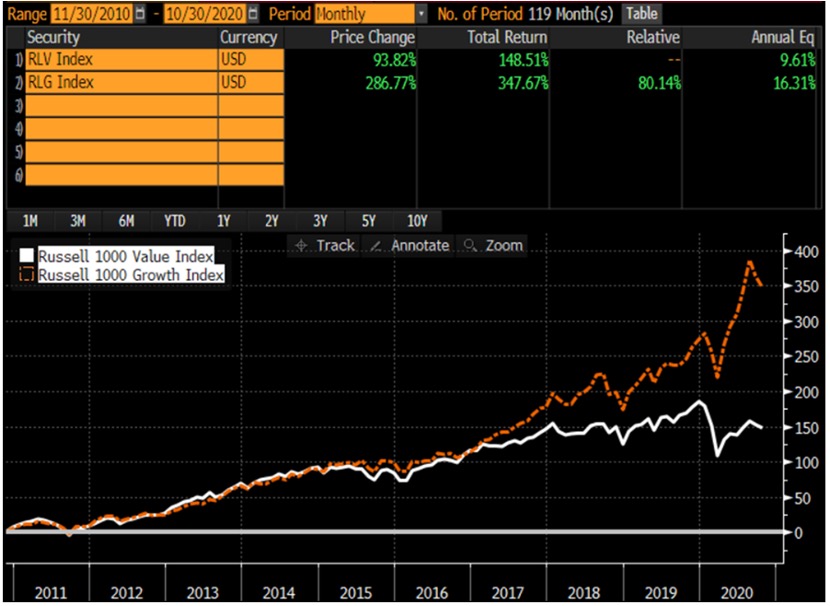Expand the Period Monthly dropdown
The image size is (830, 606).
[x=420, y=14]
